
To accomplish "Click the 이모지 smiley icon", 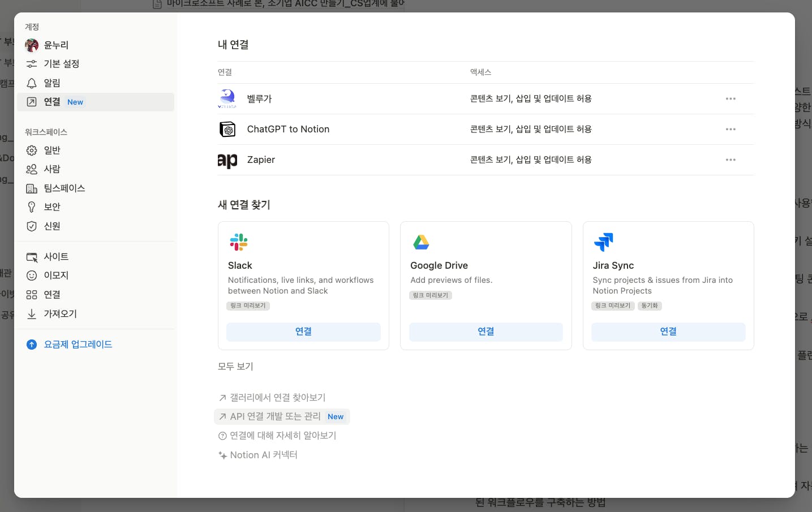I will coord(32,276).
